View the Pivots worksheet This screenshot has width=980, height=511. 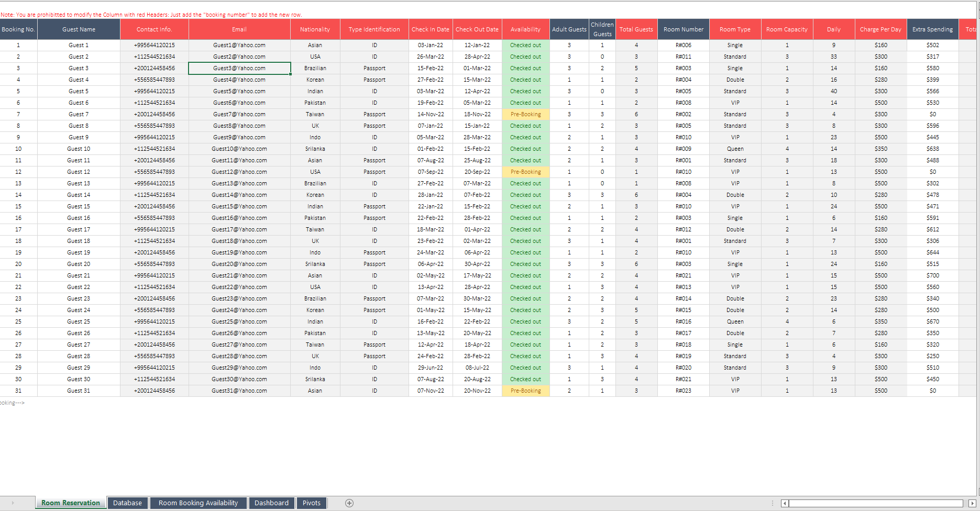[x=311, y=503]
